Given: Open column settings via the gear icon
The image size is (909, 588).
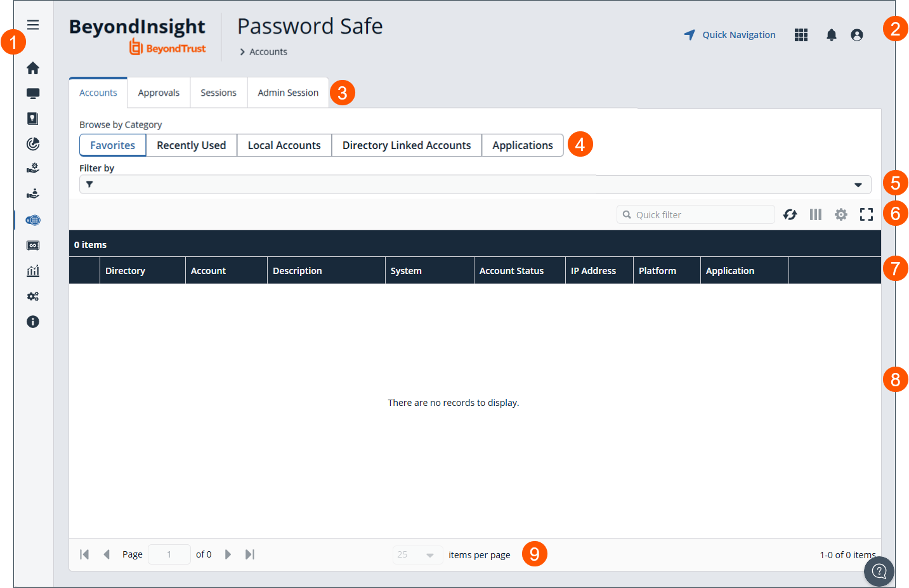Looking at the screenshot, I should tap(840, 214).
